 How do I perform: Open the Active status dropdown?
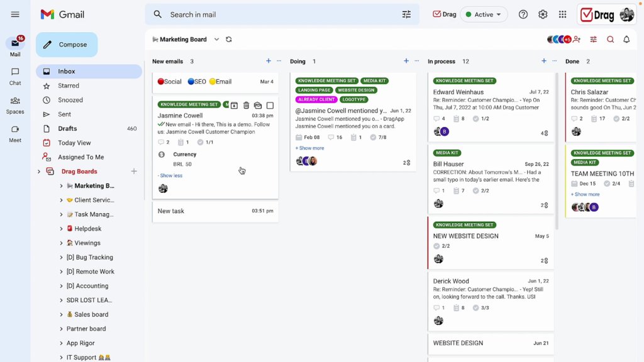[484, 14]
